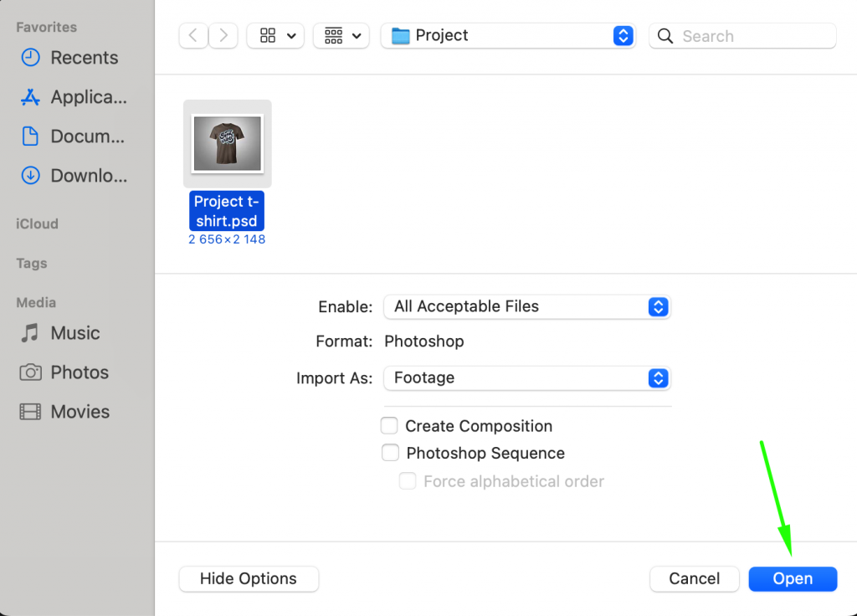Click the search magnifier icon
The height and width of the screenshot is (616, 857).
tap(665, 36)
